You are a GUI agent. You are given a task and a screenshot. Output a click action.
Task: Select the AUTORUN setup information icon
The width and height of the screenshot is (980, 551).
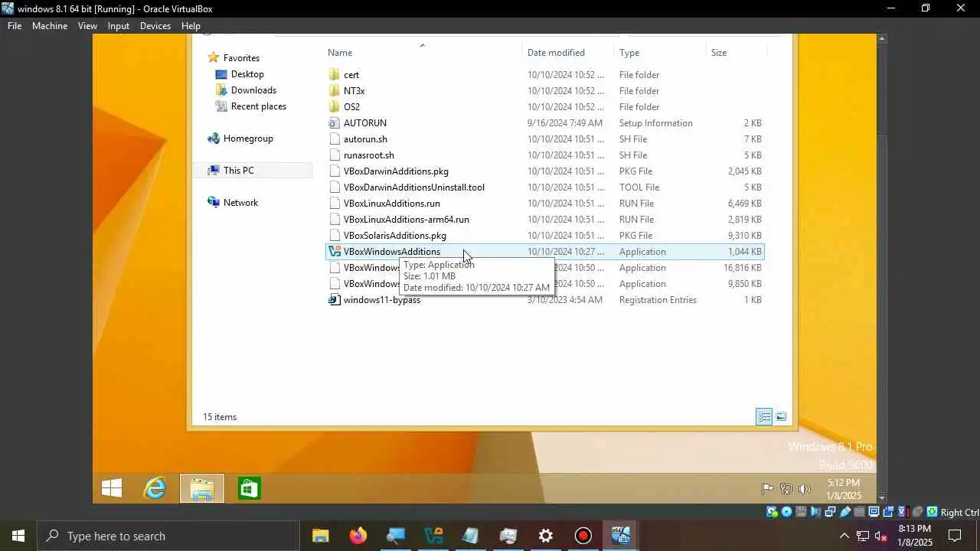tap(334, 123)
